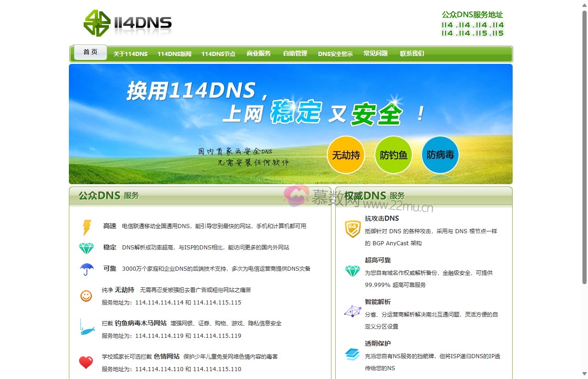Screen dimensions: 588x379
Task: Open the 常见问题 menu item
Action: click(x=375, y=54)
